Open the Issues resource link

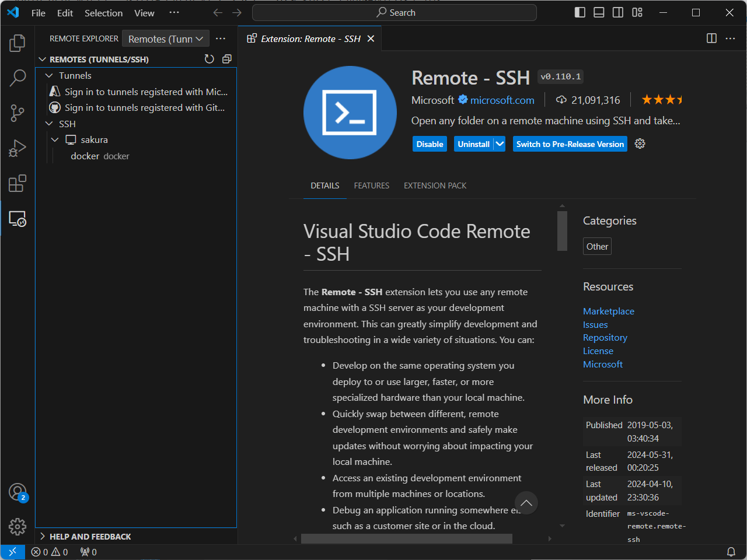(595, 325)
